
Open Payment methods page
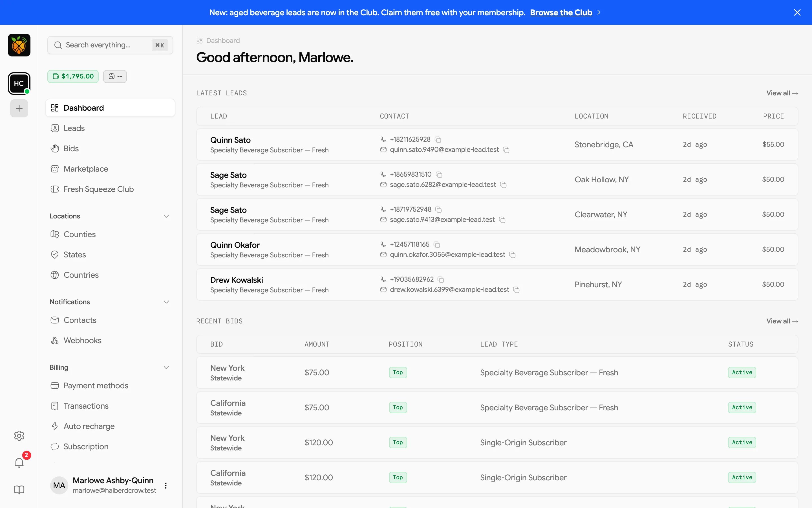click(110, 385)
